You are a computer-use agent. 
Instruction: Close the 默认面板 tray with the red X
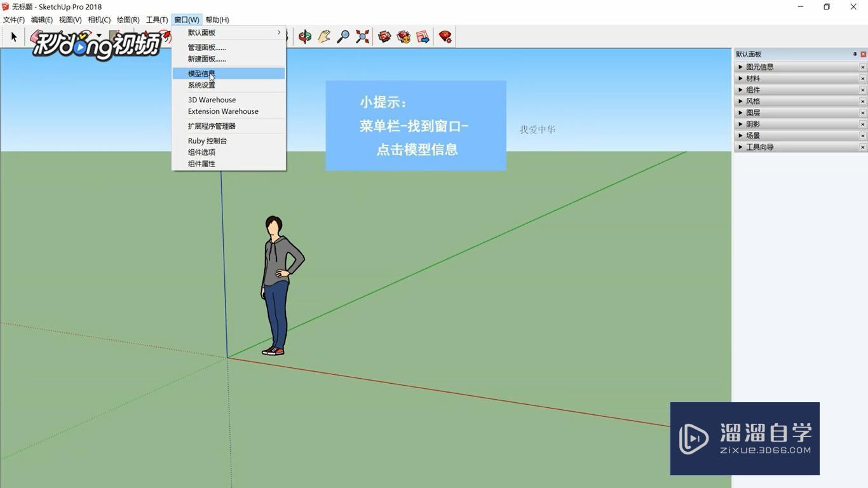[x=863, y=54]
